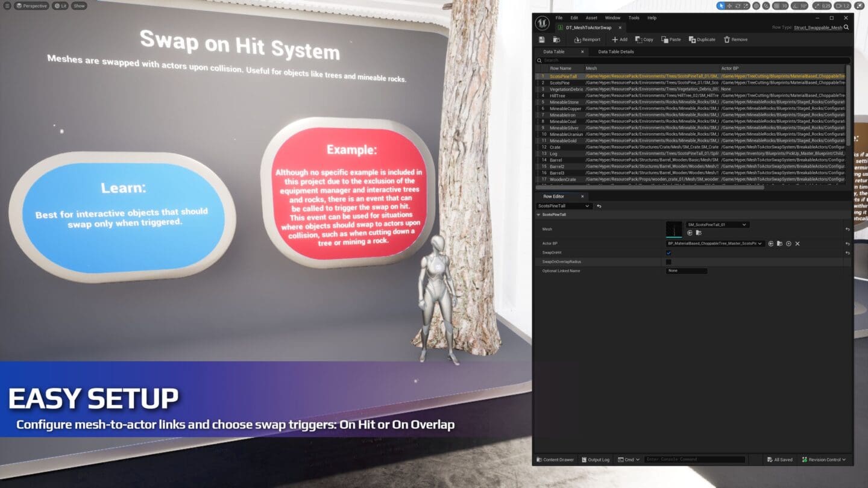Enable the SwapOnOverlapRadius checkbox
868x488 pixels.
(668, 262)
